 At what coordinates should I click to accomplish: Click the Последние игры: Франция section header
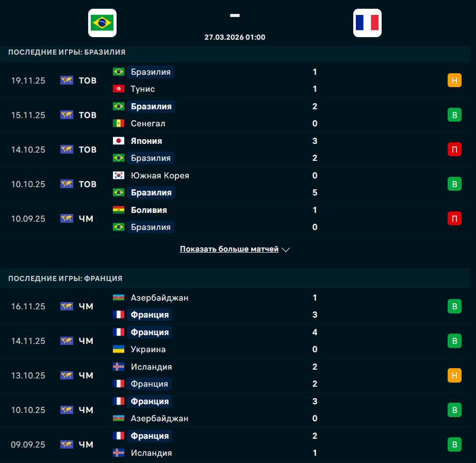65,278
